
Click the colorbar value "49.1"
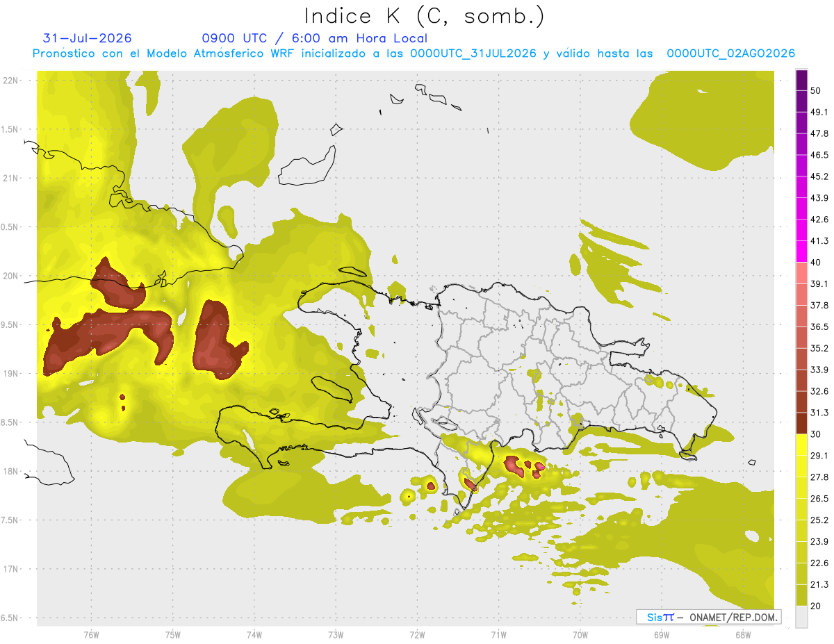click(819, 112)
